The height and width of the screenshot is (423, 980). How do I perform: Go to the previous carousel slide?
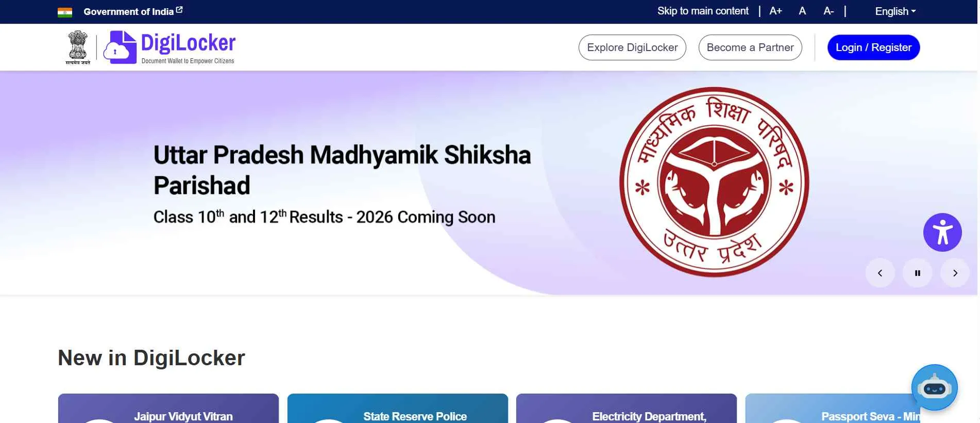[880, 273]
